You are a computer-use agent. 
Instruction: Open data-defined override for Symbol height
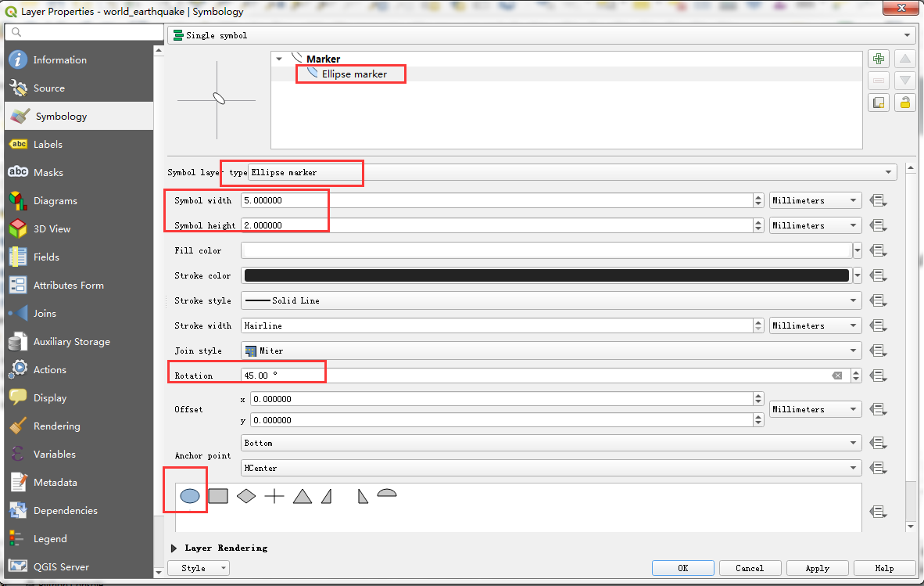(878, 225)
